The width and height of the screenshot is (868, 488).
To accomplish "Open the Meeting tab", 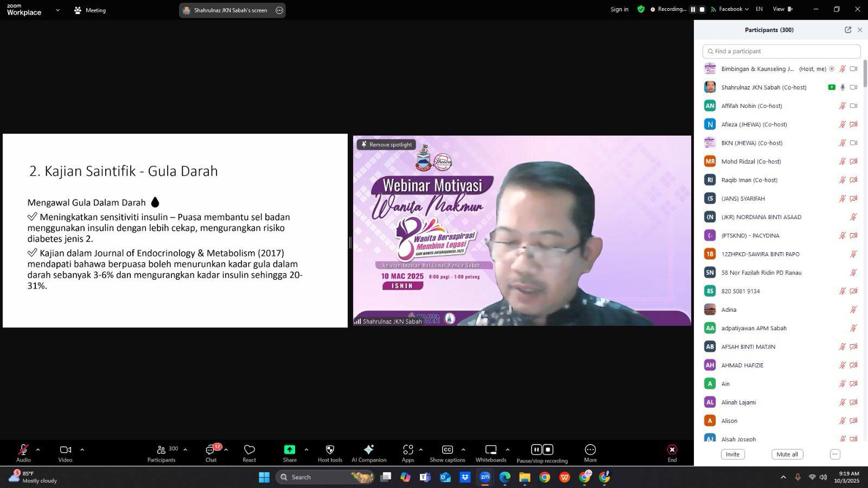I will [90, 10].
